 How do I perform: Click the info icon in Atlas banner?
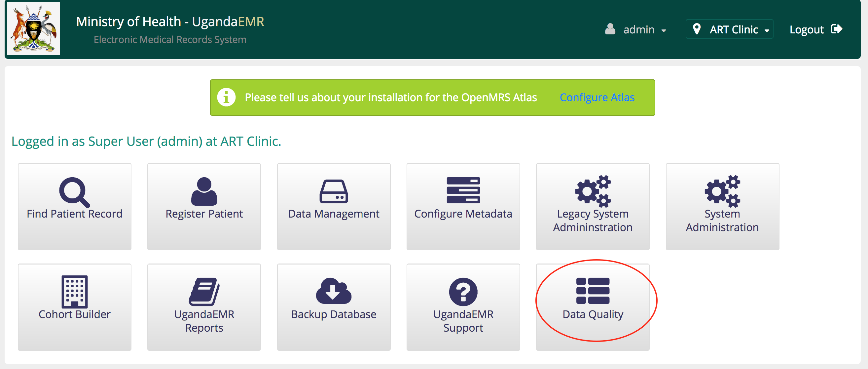pos(226,98)
